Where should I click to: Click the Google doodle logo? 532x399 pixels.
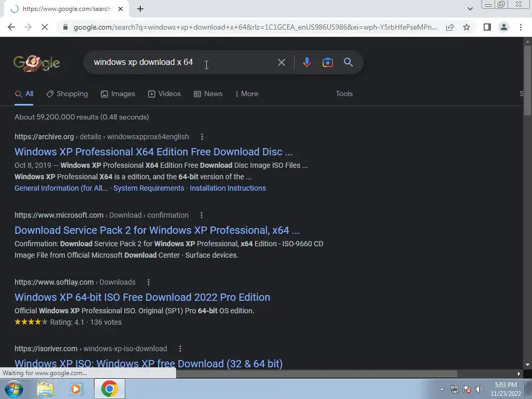(37, 63)
